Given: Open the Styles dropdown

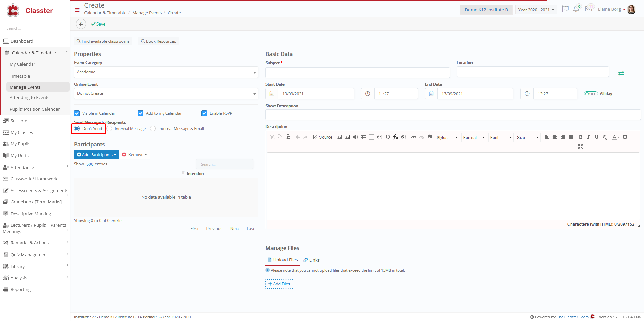Looking at the screenshot, I should point(447,137).
